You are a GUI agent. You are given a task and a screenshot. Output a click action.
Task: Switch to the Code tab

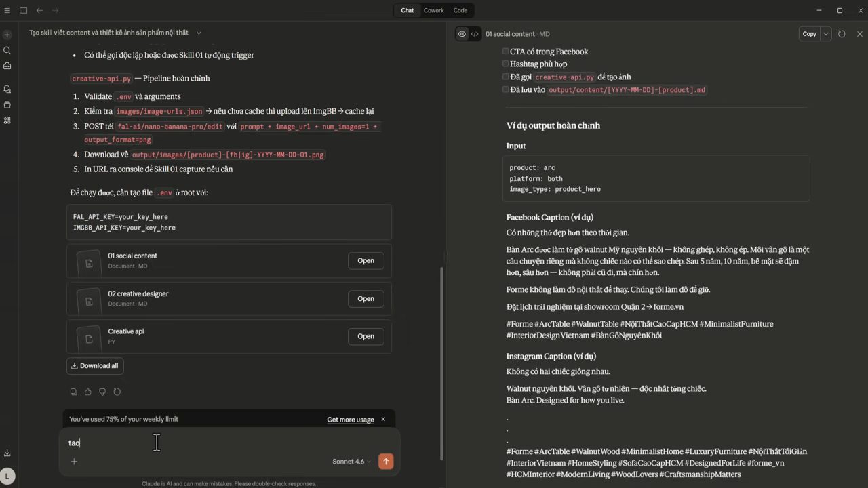(x=460, y=10)
